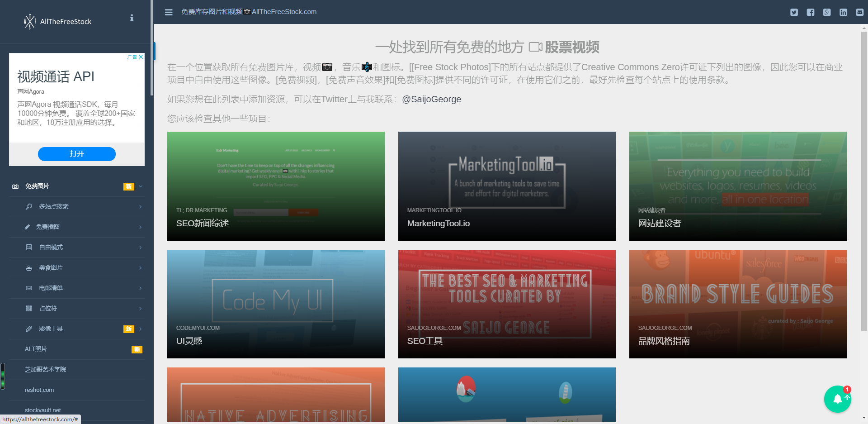Open the SEO新闻综述 card
This screenshot has height=424, width=868.
[x=276, y=186]
